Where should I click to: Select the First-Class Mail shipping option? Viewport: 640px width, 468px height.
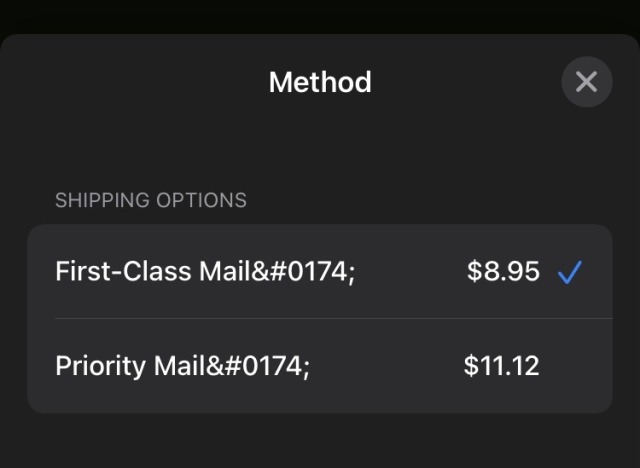320,271
